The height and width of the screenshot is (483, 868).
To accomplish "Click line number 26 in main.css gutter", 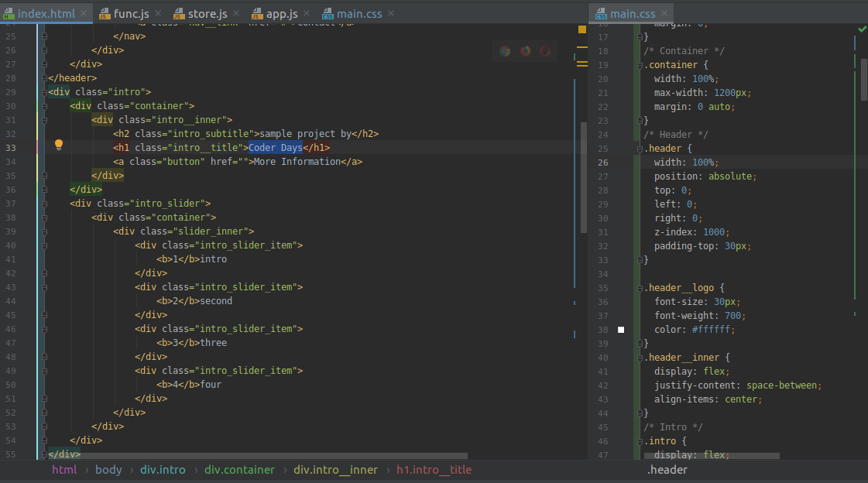I will tap(603, 163).
